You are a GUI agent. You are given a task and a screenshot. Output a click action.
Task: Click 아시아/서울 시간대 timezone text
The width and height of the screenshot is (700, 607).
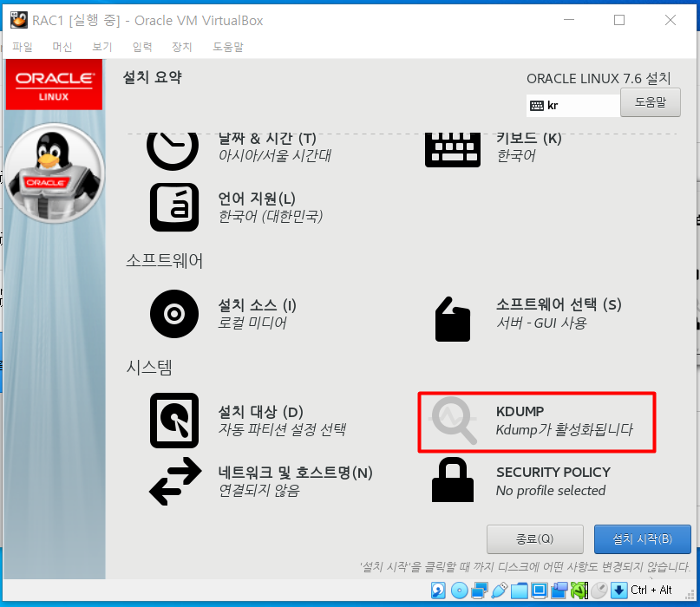(x=275, y=155)
